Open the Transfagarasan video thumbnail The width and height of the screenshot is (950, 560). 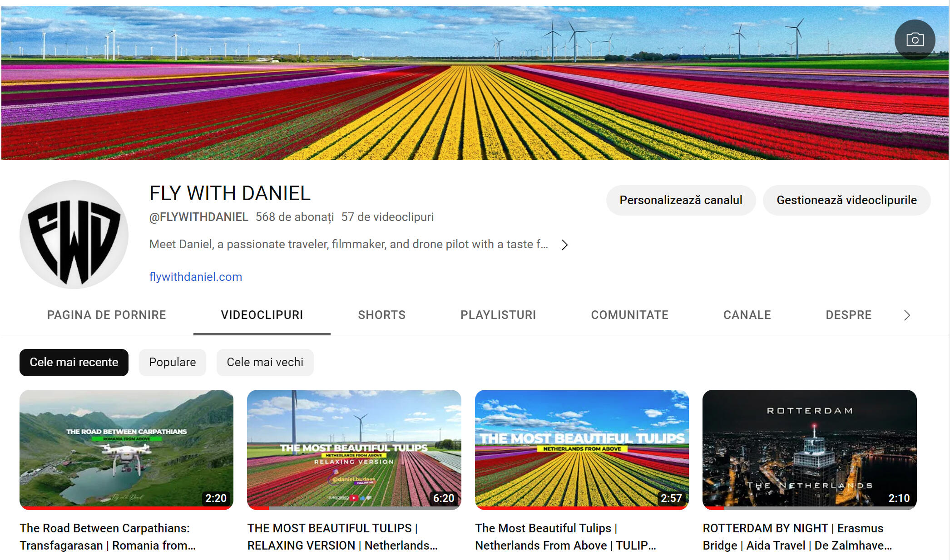click(126, 448)
